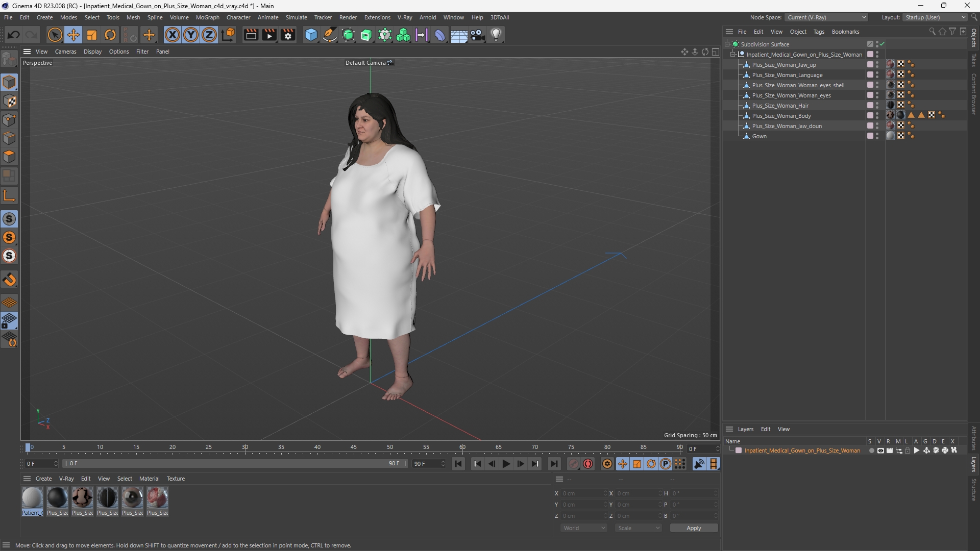This screenshot has height=551, width=980.
Task: Open the Simulate menu
Action: (x=296, y=17)
